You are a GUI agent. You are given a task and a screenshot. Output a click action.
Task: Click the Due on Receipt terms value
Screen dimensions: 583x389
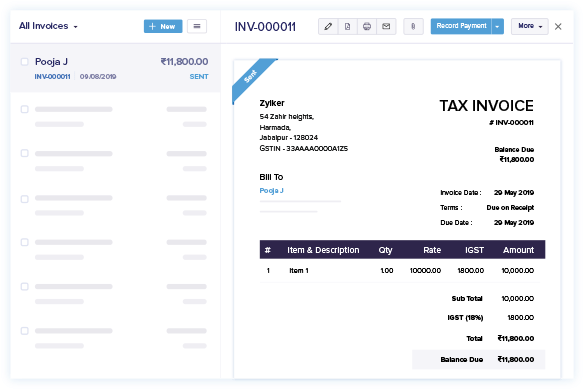[510, 208]
